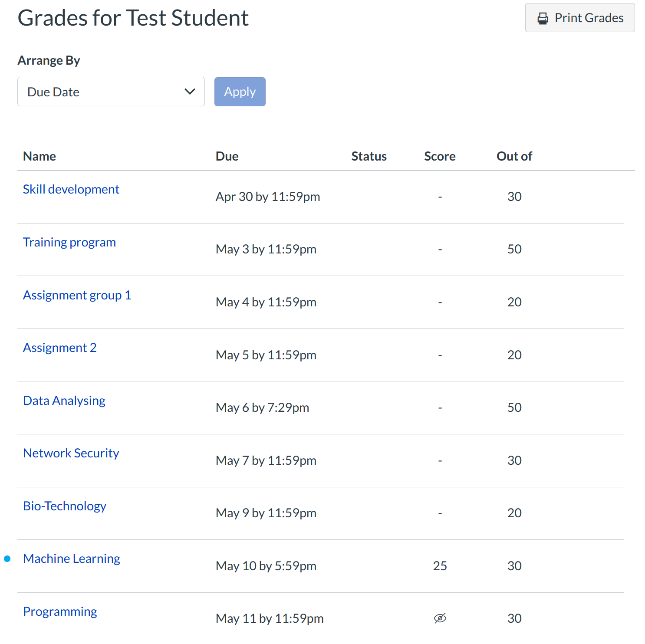Open the Assignment group 1 link
This screenshot has height=644, width=645.
[77, 295]
